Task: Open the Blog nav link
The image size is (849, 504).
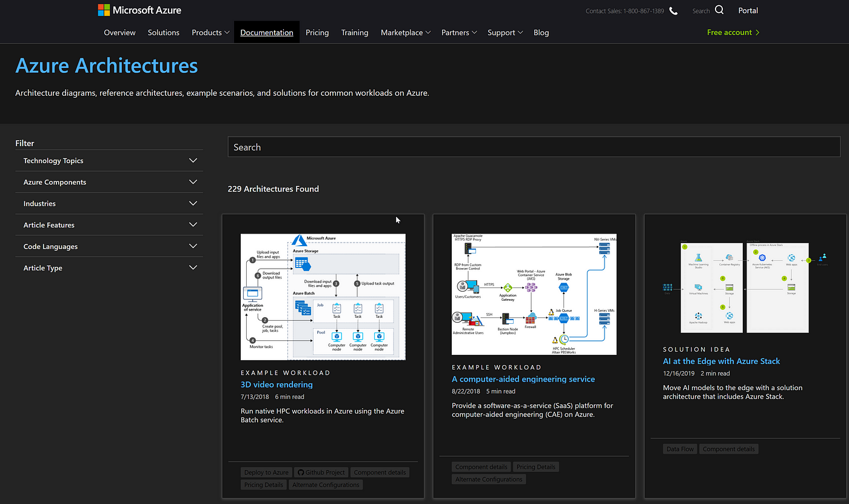Action: click(542, 33)
